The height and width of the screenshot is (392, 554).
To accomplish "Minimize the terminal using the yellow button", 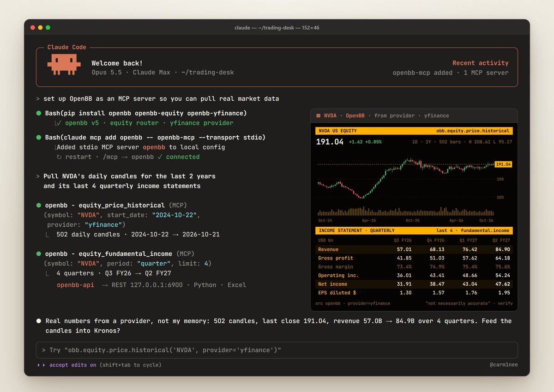I will 41,28.
